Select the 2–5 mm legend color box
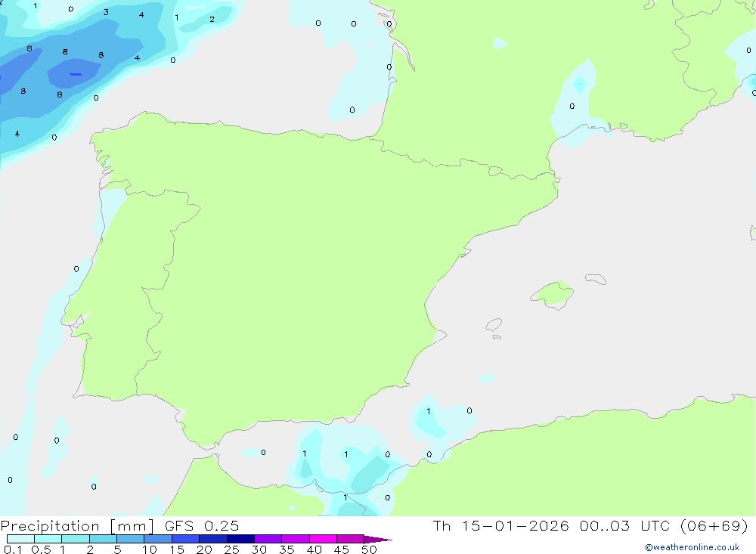756x554 pixels. pos(103,539)
